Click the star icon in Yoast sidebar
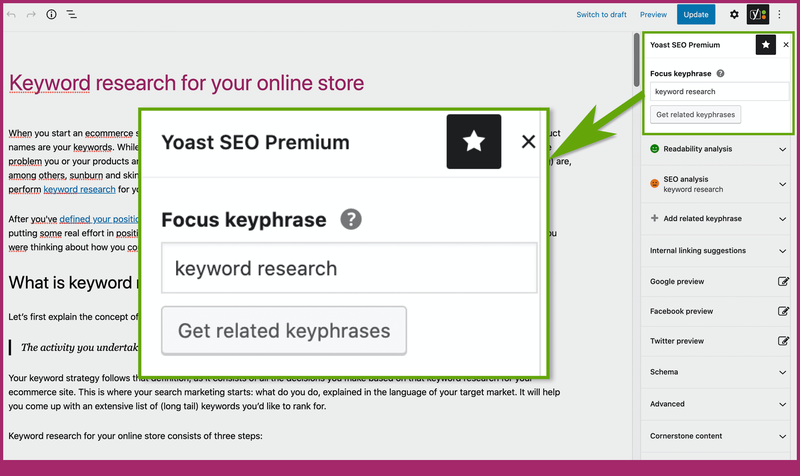This screenshot has width=800, height=476. (766, 44)
